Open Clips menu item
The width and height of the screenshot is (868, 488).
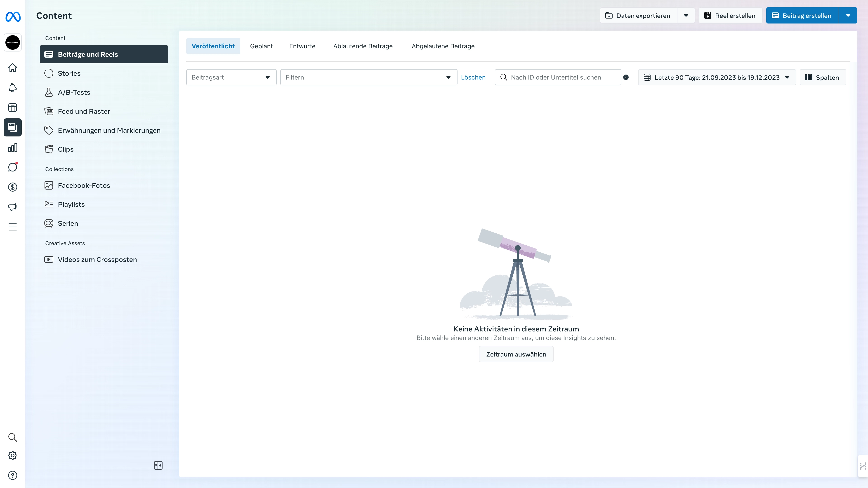[x=104, y=149]
